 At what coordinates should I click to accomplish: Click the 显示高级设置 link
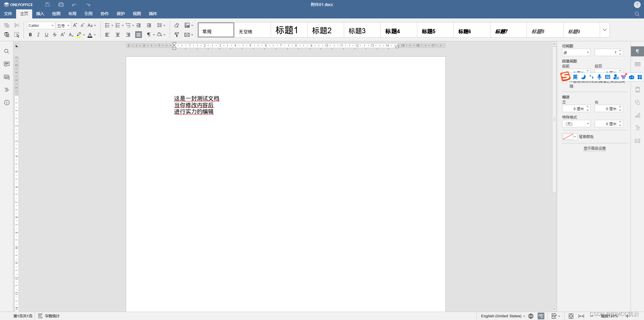click(x=594, y=148)
